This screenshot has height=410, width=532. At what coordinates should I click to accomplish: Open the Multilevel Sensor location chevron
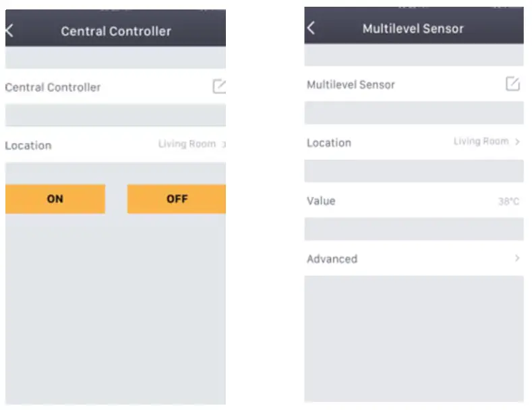click(x=517, y=142)
